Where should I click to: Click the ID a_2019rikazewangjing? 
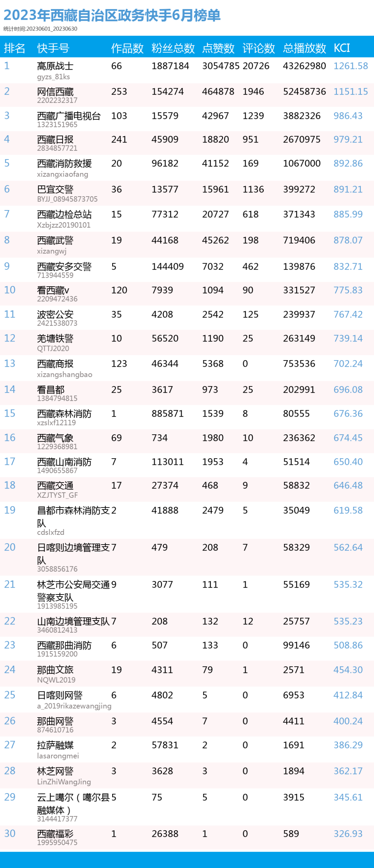(74, 706)
